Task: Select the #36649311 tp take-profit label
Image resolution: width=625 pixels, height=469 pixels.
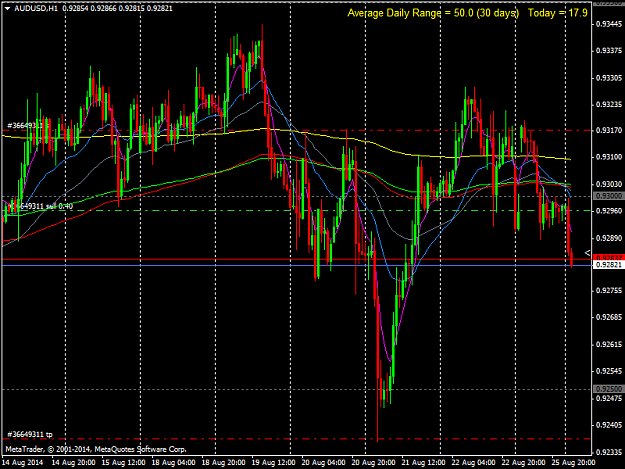Action: click(30, 434)
